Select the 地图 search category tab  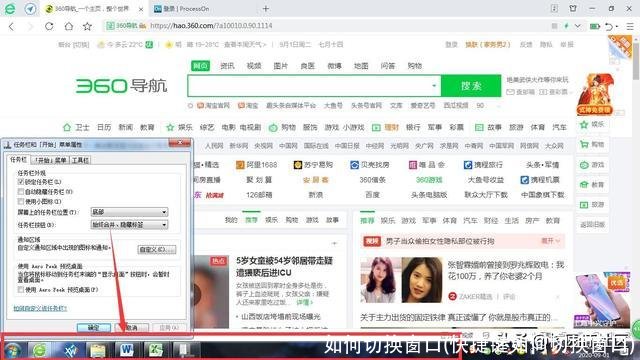[361, 66]
